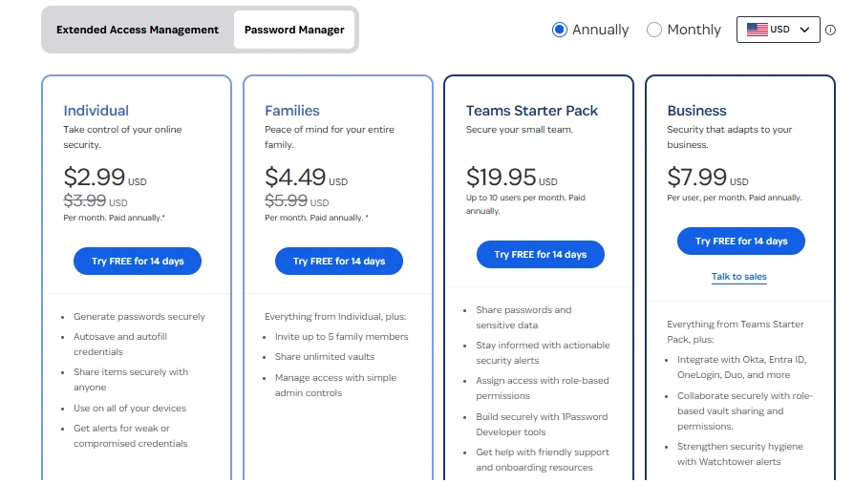The width and height of the screenshot is (854, 504).
Task: Click 'Use on all of your devices' feature
Action: point(130,409)
